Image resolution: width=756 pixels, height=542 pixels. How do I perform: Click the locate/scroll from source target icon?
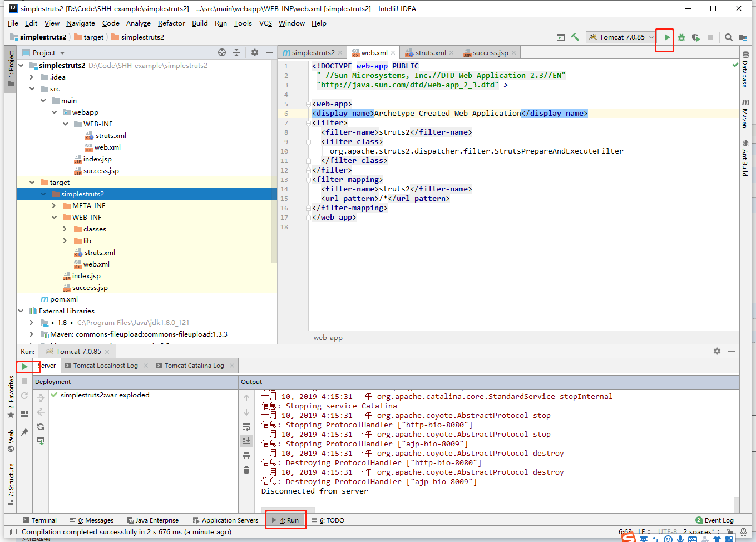[x=222, y=52]
